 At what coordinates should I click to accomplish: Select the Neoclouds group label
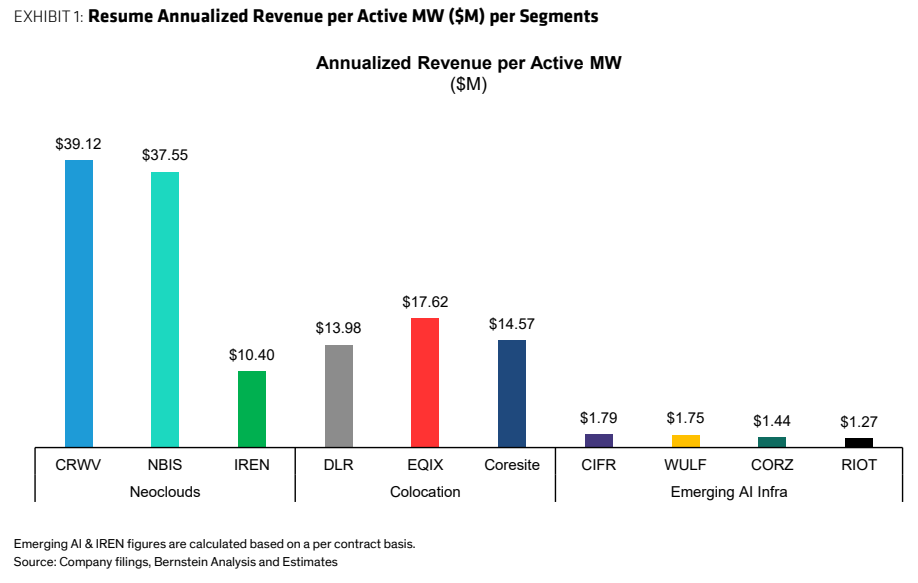(165, 492)
